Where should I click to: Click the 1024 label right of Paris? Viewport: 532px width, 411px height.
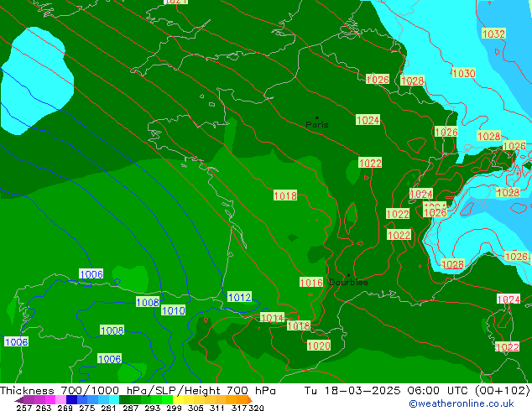[368, 120]
